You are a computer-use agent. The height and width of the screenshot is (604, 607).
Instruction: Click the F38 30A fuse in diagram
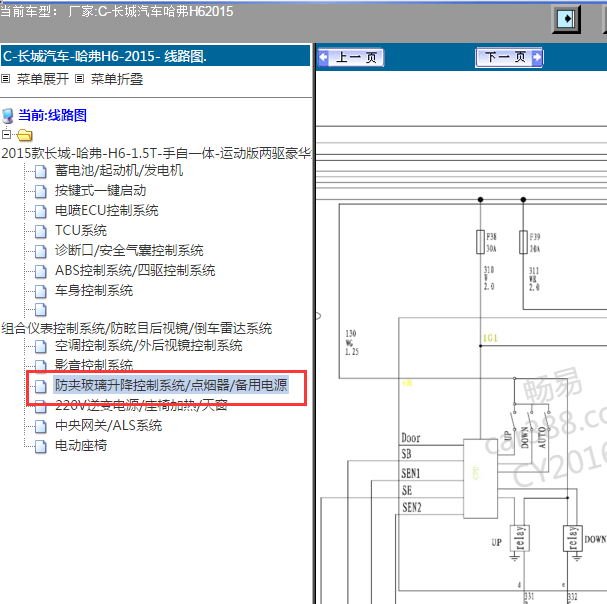coord(480,242)
